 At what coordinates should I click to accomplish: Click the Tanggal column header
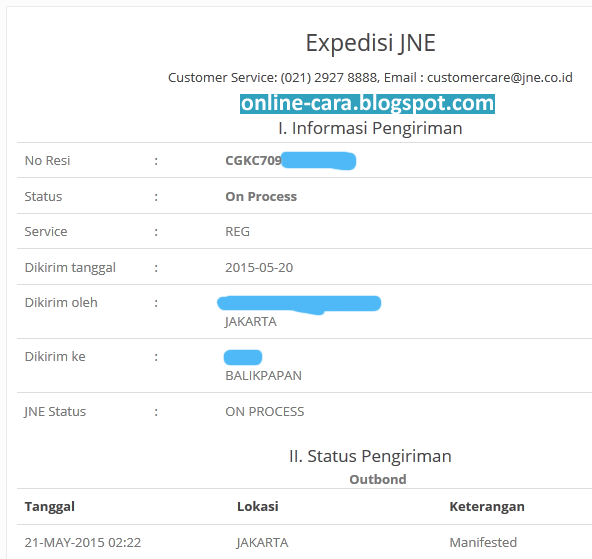tap(50, 507)
